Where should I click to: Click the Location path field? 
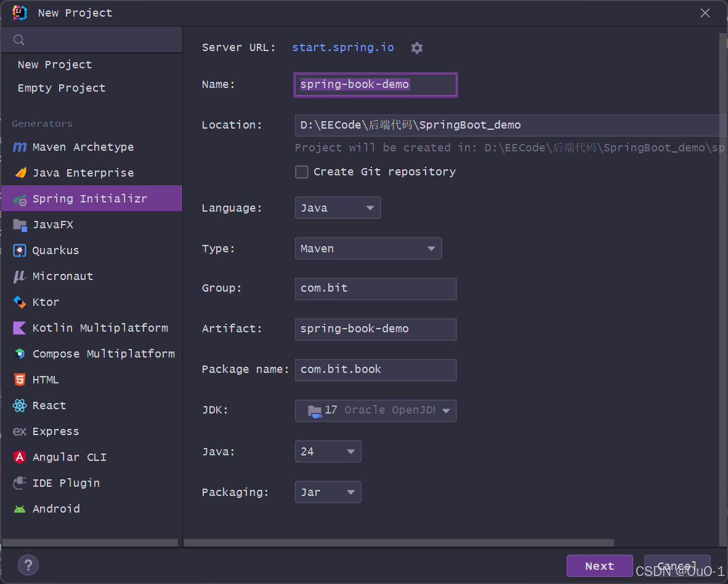pos(510,126)
